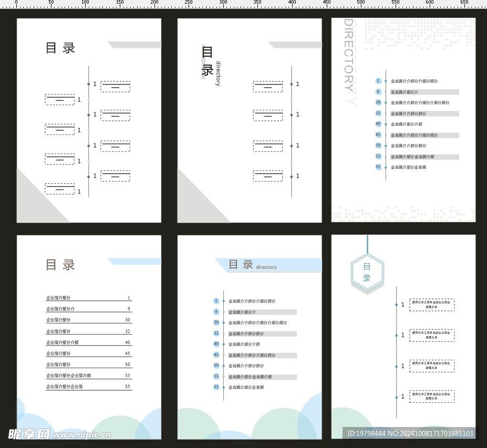
Task: Click blue circle 55 on the blue-banner directory page
Action: tap(216, 387)
